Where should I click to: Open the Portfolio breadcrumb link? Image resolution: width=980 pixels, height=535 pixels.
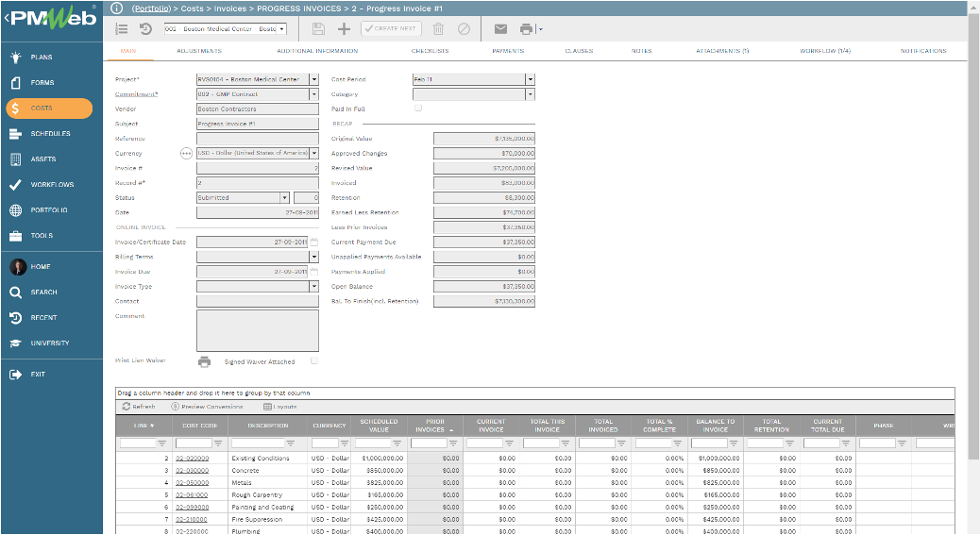coord(151,8)
